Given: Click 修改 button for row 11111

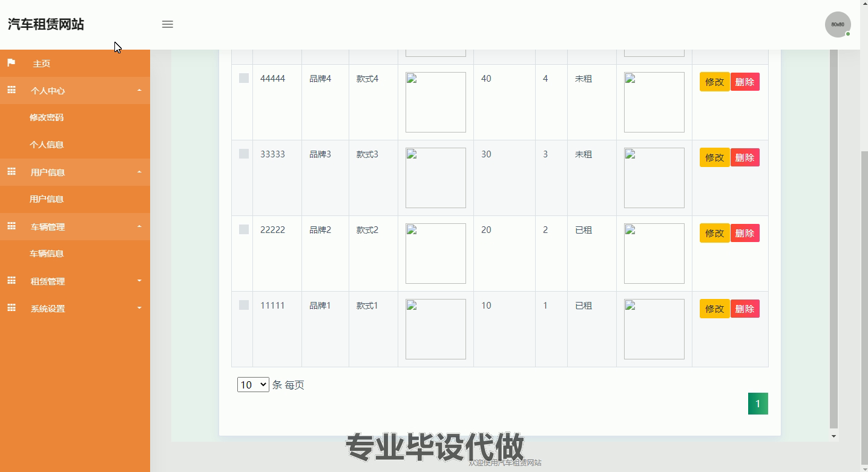Looking at the screenshot, I should [715, 309].
